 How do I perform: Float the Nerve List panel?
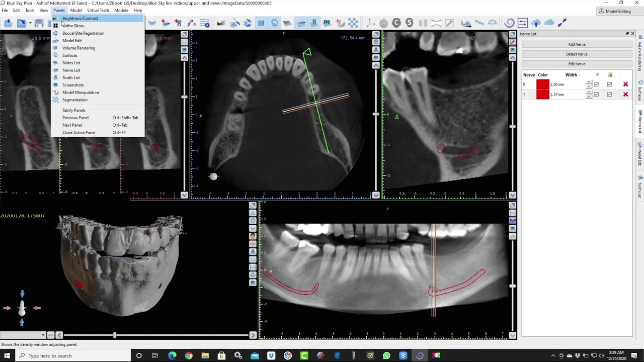click(627, 34)
